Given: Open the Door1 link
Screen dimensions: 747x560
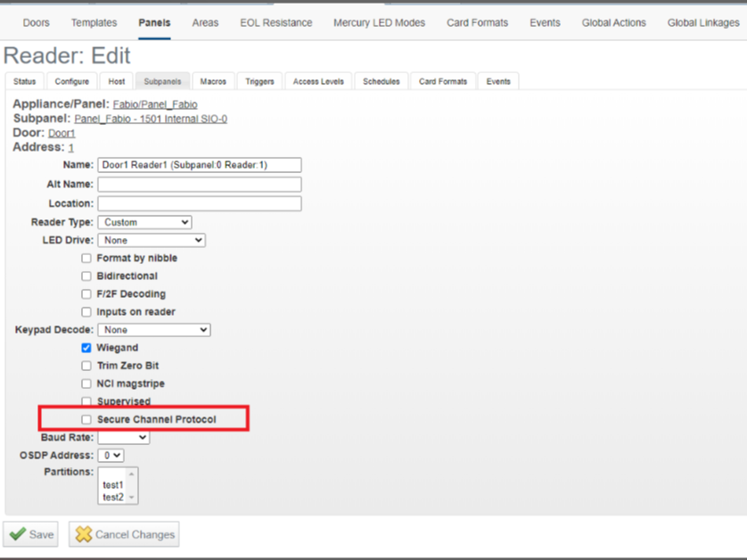Looking at the screenshot, I should [61, 132].
